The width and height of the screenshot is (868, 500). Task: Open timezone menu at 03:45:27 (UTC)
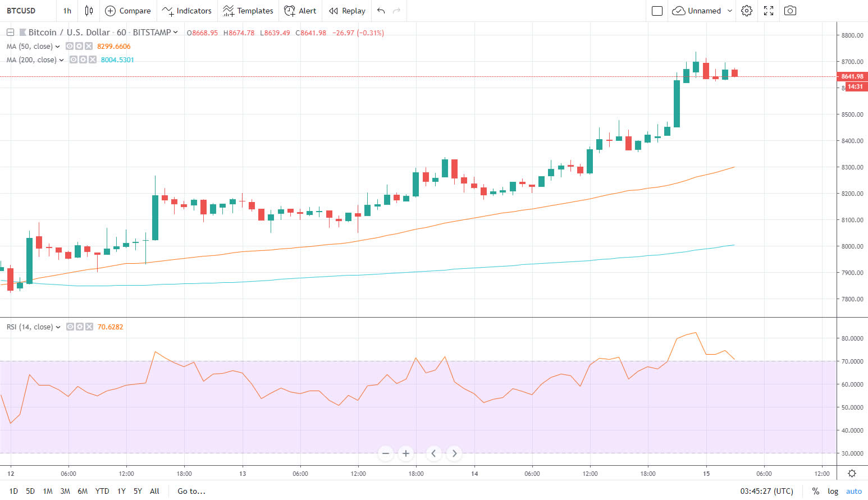(766, 491)
